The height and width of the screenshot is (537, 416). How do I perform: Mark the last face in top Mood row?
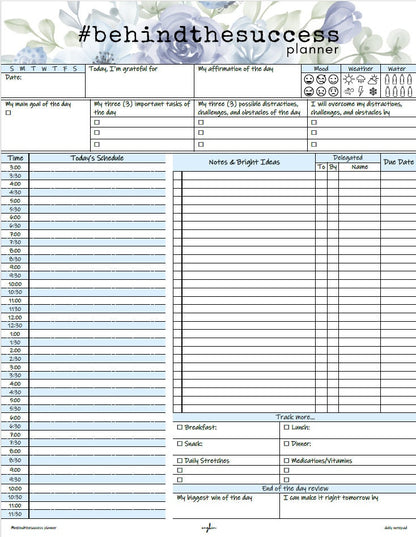point(333,79)
